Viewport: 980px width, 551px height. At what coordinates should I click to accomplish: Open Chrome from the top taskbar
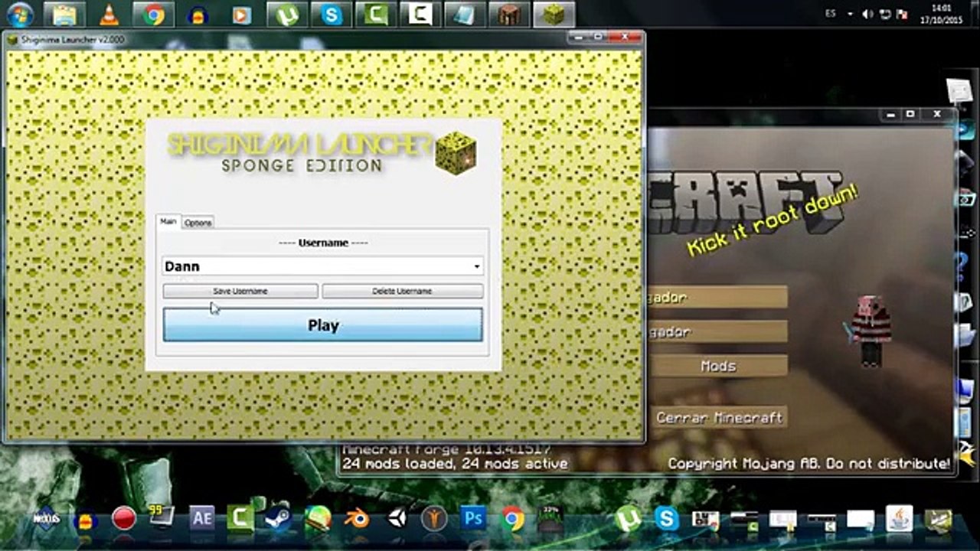point(154,14)
